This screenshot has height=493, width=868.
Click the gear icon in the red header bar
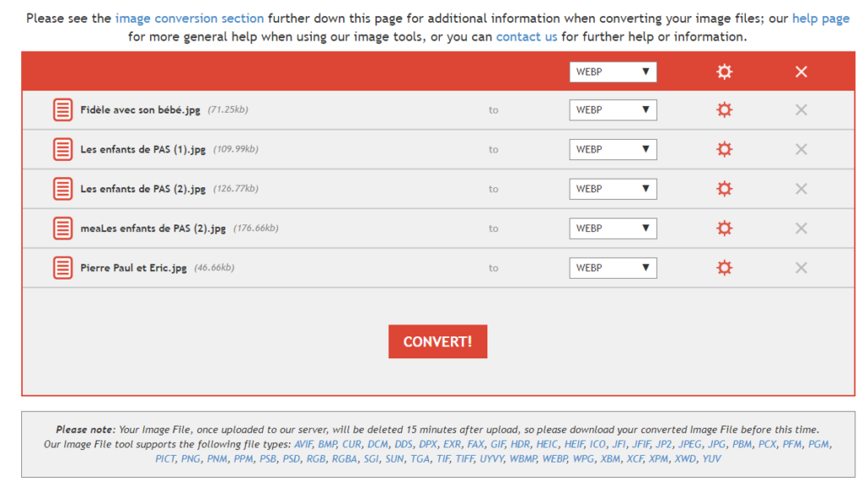[x=724, y=72]
